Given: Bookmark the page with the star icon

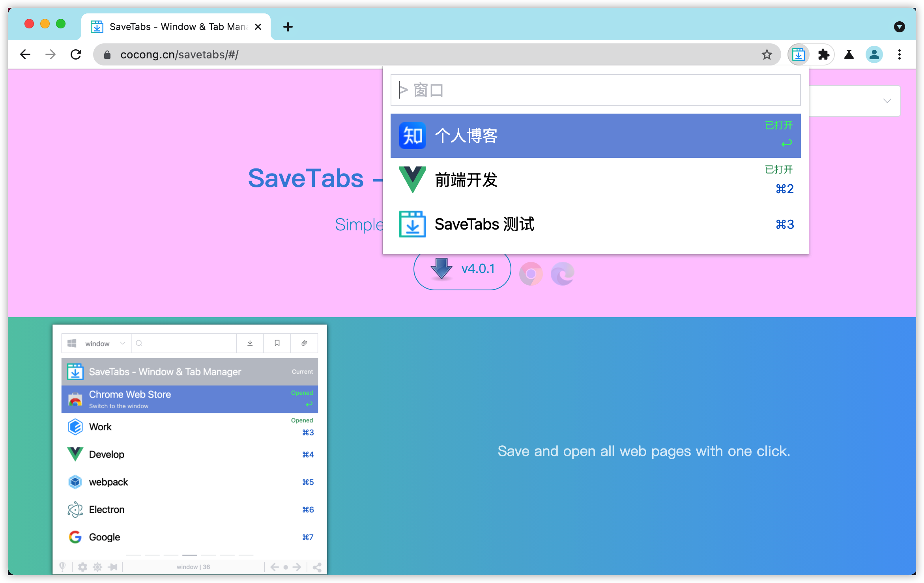Looking at the screenshot, I should tap(767, 54).
